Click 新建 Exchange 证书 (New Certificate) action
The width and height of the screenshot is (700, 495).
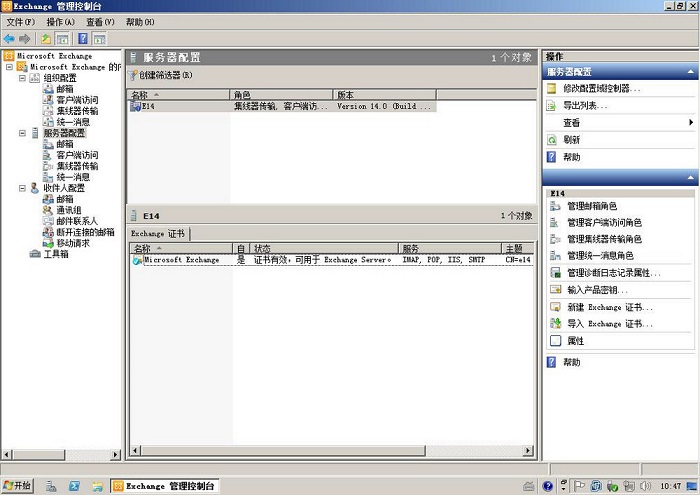(609, 307)
